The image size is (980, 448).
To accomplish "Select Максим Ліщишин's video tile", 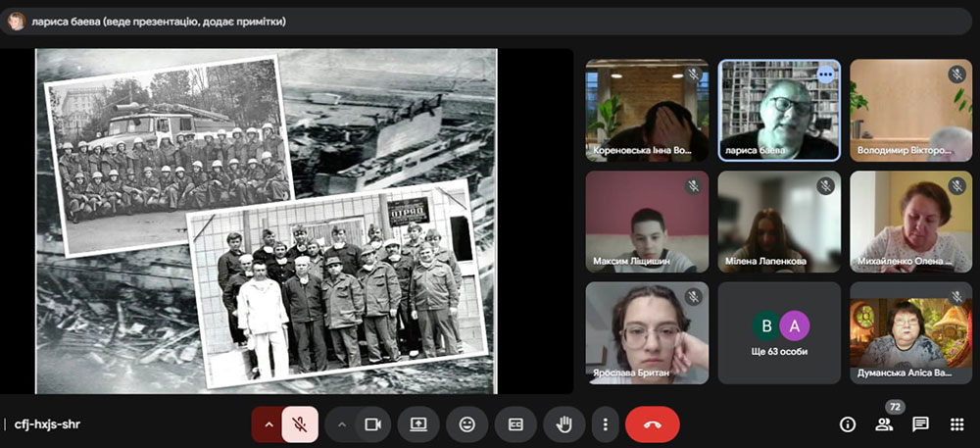I will tap(646, 222).
